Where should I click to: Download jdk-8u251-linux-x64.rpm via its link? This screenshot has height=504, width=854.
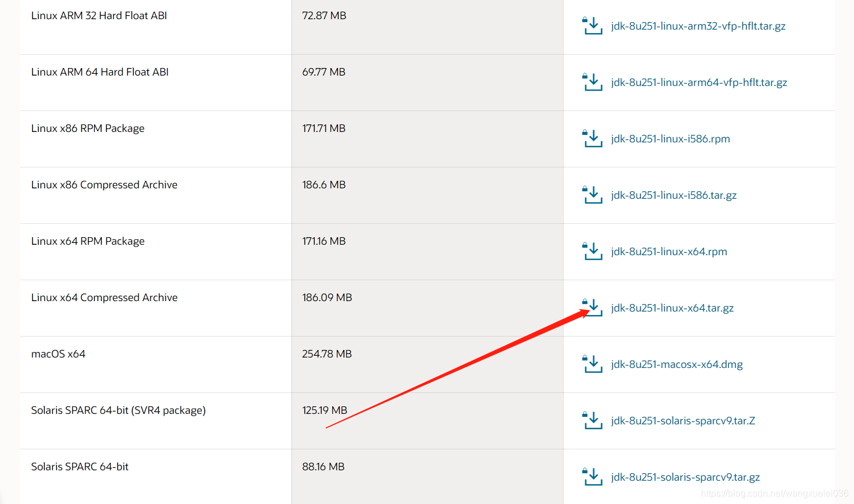[x=669, y=252]
